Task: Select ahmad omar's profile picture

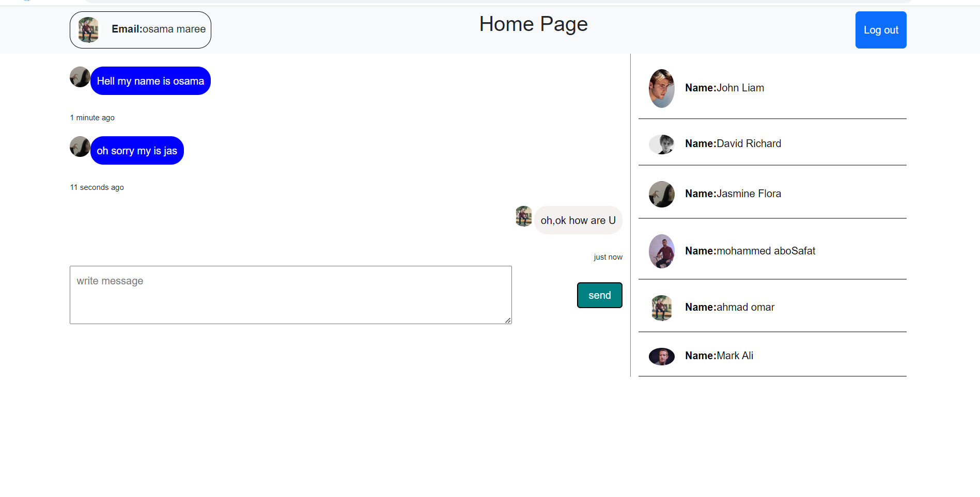Action: click(661, 308)
